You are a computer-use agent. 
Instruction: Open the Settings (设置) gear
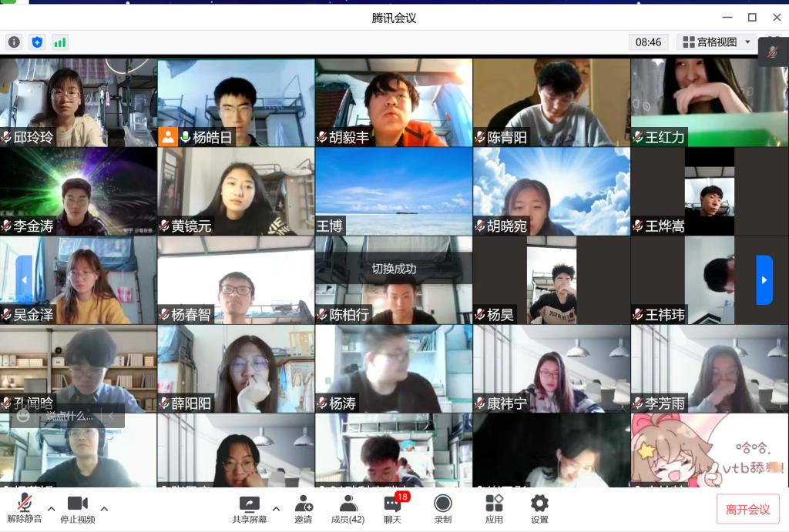click(539, 509)
